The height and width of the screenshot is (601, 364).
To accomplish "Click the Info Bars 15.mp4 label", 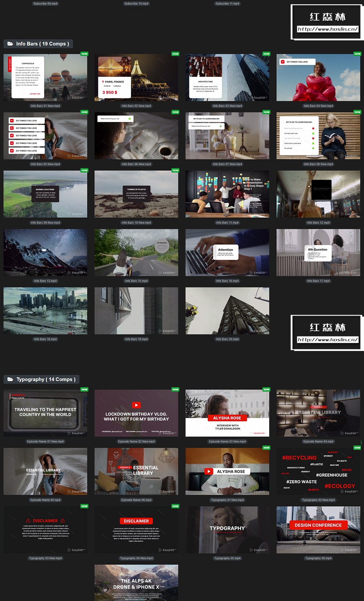I will point(136,281).
